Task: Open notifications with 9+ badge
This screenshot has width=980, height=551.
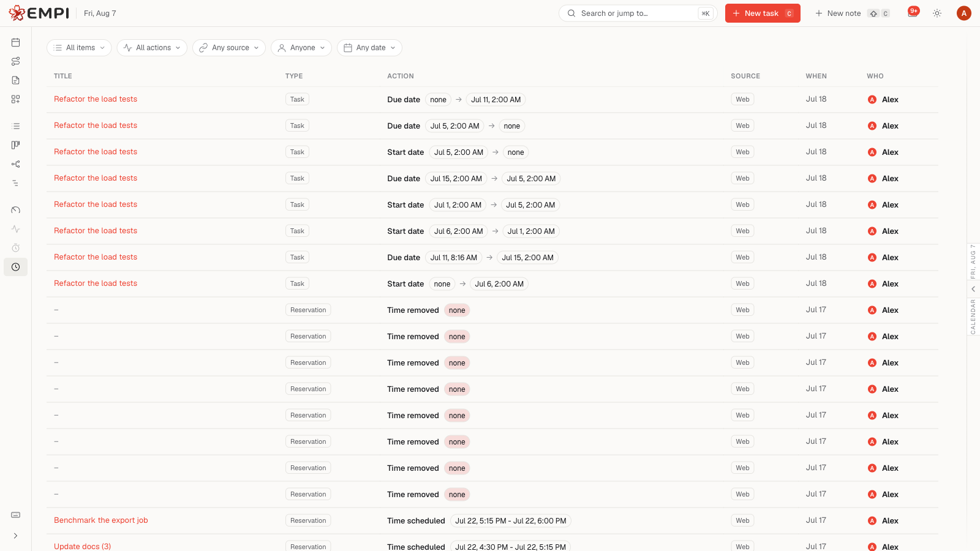Action: click(913, 13)
